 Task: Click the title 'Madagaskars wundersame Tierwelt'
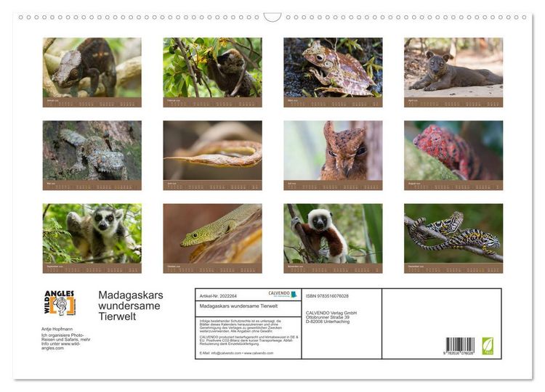coord(131,306)
